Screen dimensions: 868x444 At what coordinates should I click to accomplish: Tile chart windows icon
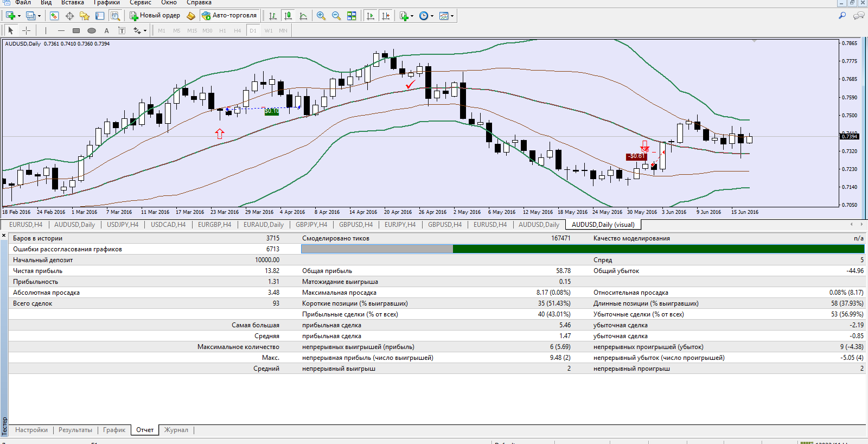[352, 16]
